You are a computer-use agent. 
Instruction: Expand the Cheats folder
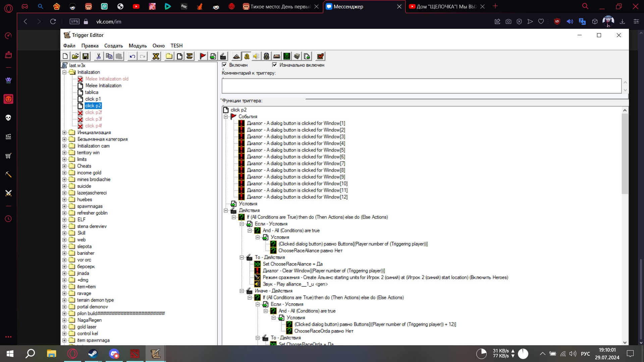(x=64, y=166)
